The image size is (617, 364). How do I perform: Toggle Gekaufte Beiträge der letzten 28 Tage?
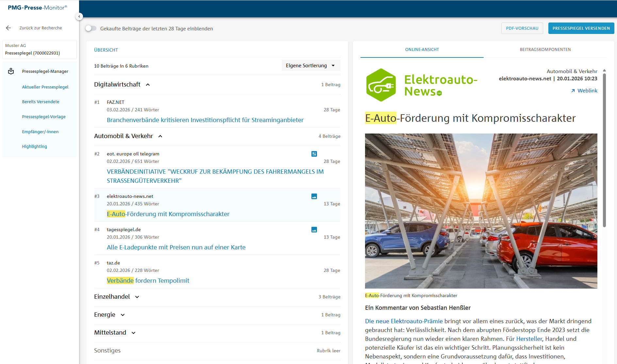tap(91, 28)
